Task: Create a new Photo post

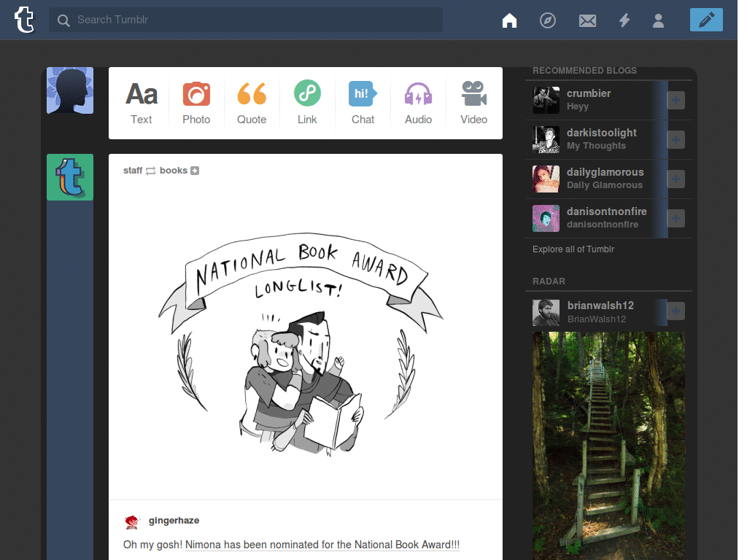Action: 196,104
